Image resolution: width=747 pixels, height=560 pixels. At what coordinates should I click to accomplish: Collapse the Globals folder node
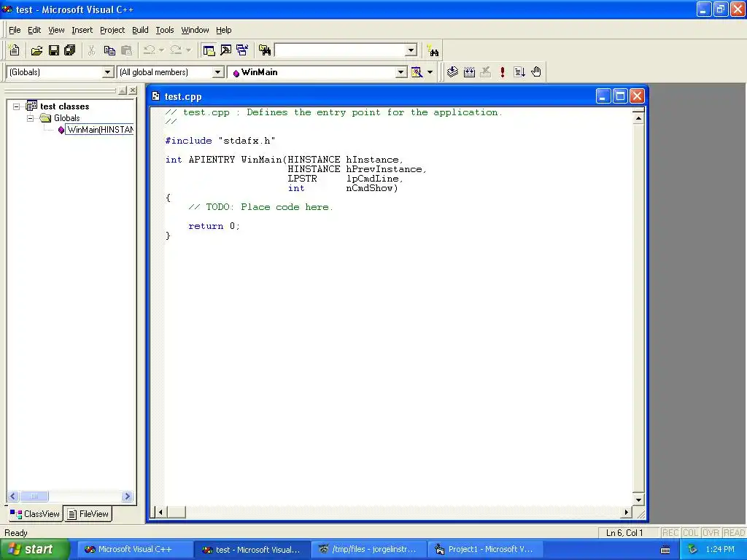pyautogui.click(x=30, y=118)
